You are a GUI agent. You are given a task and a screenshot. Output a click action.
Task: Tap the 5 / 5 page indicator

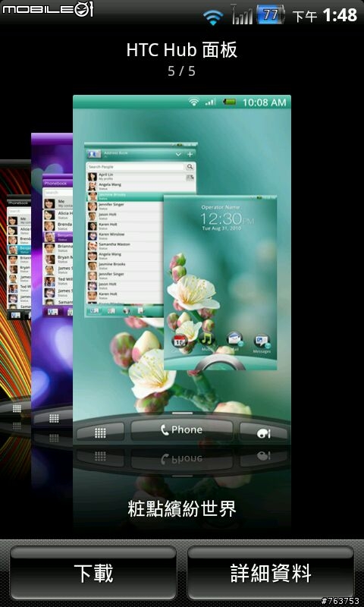tap(182, 71)
